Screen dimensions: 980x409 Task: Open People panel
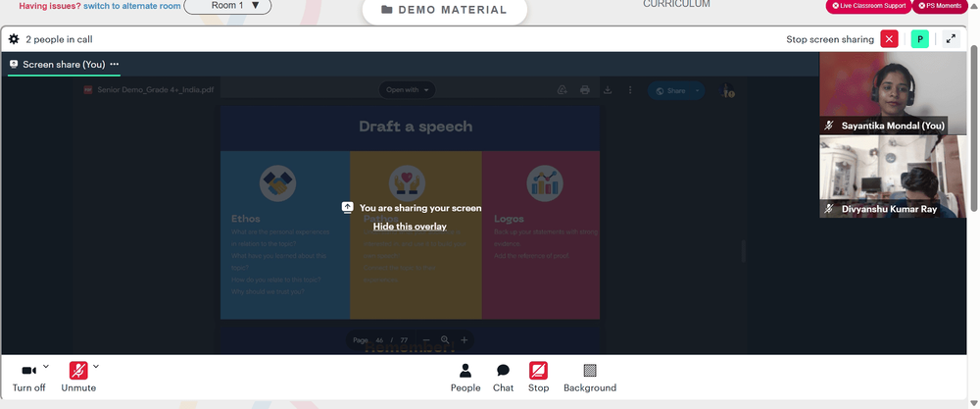(x=465, y=378)
